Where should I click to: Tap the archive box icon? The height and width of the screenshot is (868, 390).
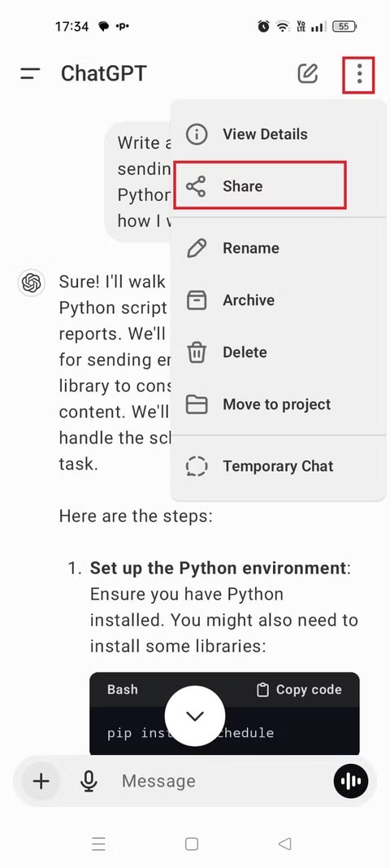[196, 300]
